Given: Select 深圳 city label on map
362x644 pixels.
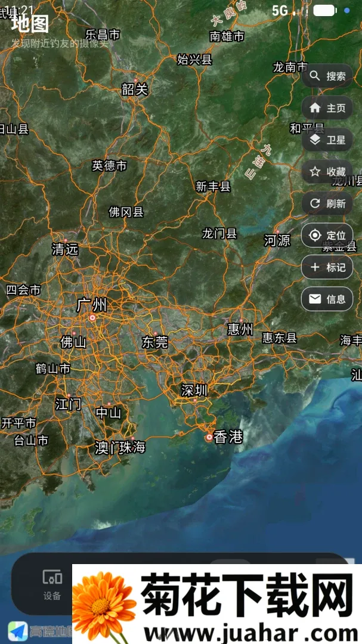Looking at the screenshot, I should tap(195, 391).
